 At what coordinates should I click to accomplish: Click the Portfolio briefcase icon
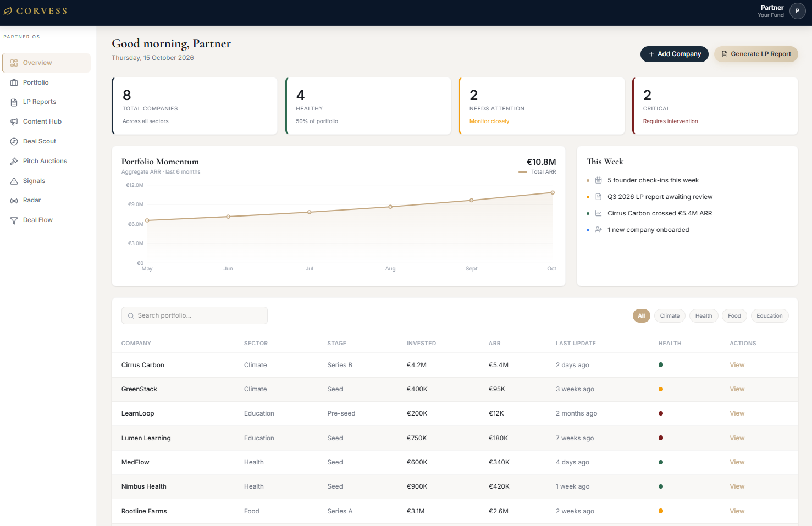click(x=14, y=82)
